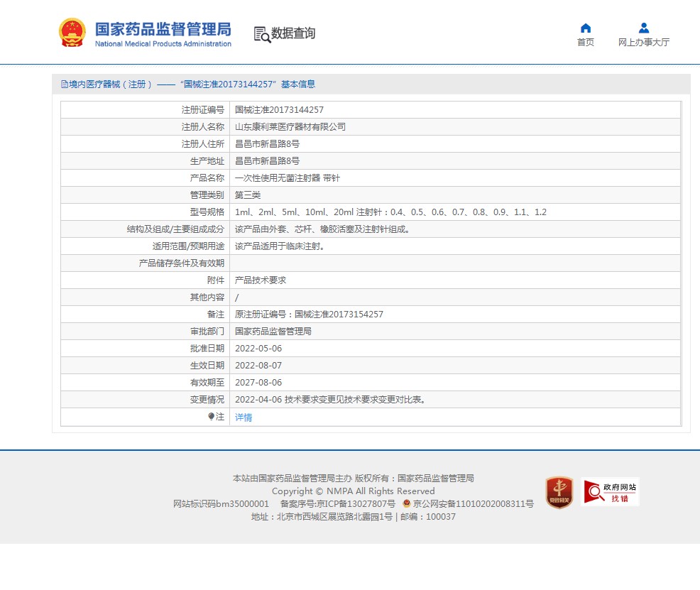Click the 适用范围/预期用途 label
This screenshot has width=700, height=590.
click(x=188, y=246)
